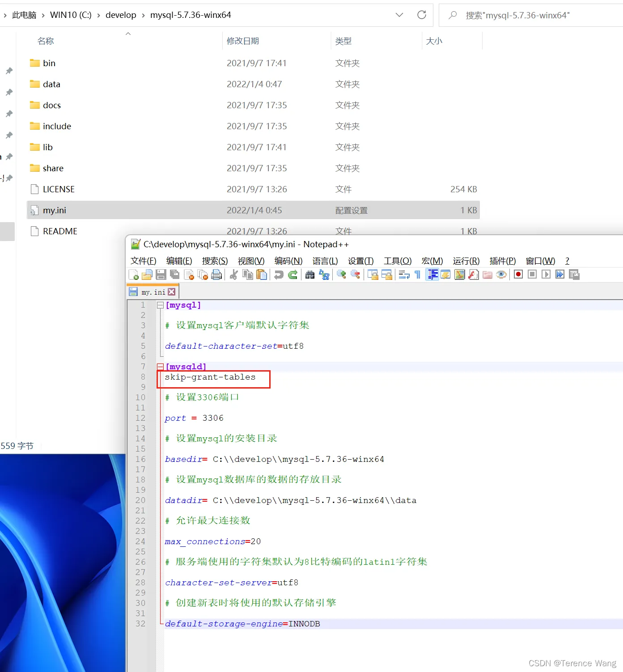623x672 pixels.
Task: Refresh the Explorer folder view
Action: pyautogui.click(x=422, y=15)
